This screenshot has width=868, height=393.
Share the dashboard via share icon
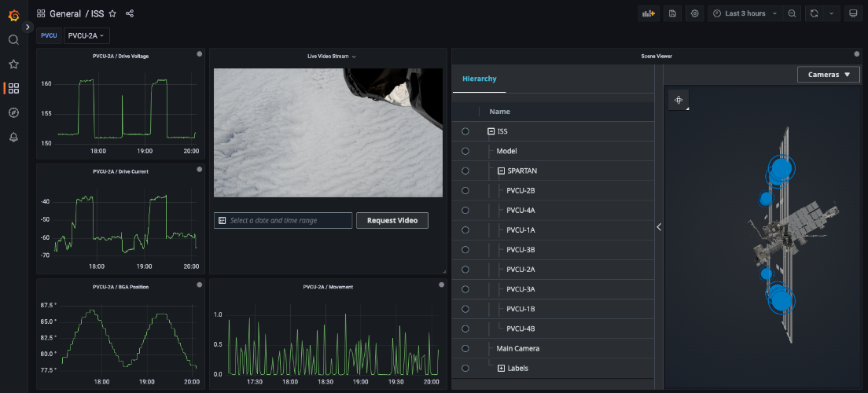pyautogui.click(x=130, y=13)
